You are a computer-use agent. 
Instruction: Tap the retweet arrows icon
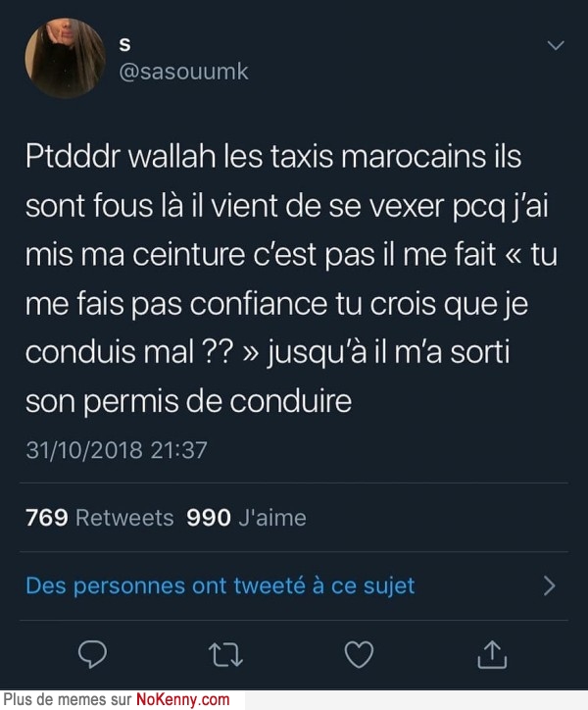coord(225,655)
